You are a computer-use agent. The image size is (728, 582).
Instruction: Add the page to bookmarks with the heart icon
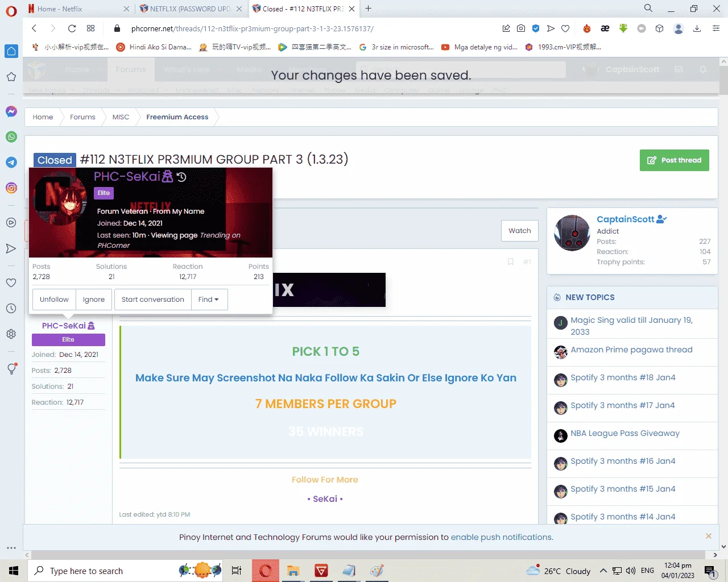pyautogui.click(x=565, y=28)
